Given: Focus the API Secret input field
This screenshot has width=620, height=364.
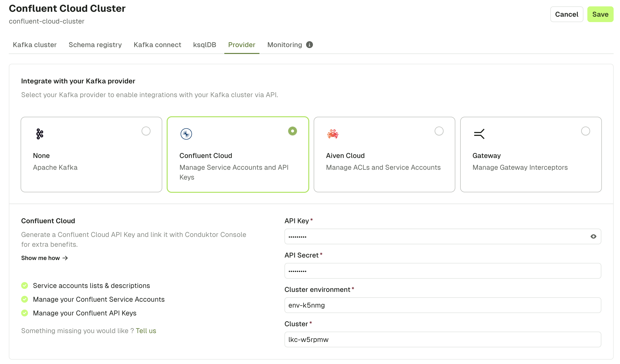Looking at the screenshot, I should tap(443, 271).
